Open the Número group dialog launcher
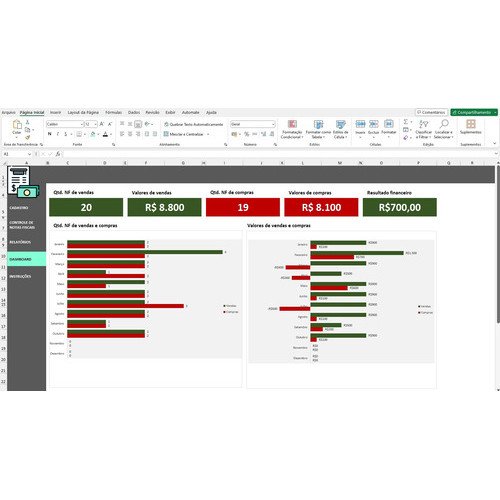Screen dimensions: 500x500 click(275, 145)
